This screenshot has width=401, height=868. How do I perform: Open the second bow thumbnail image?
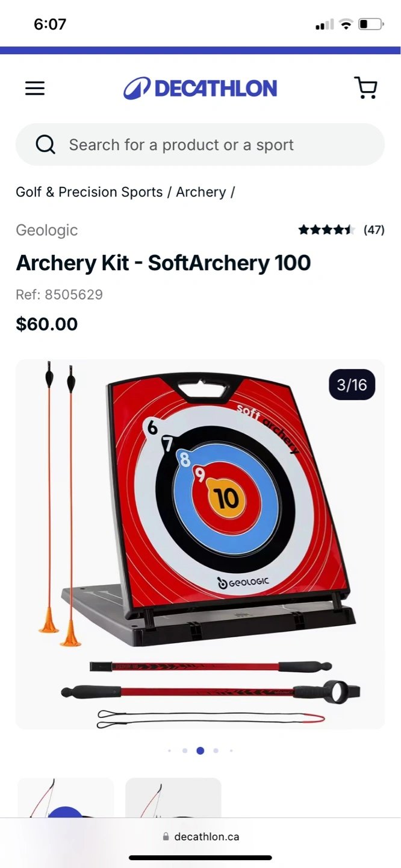coord(173,797)
